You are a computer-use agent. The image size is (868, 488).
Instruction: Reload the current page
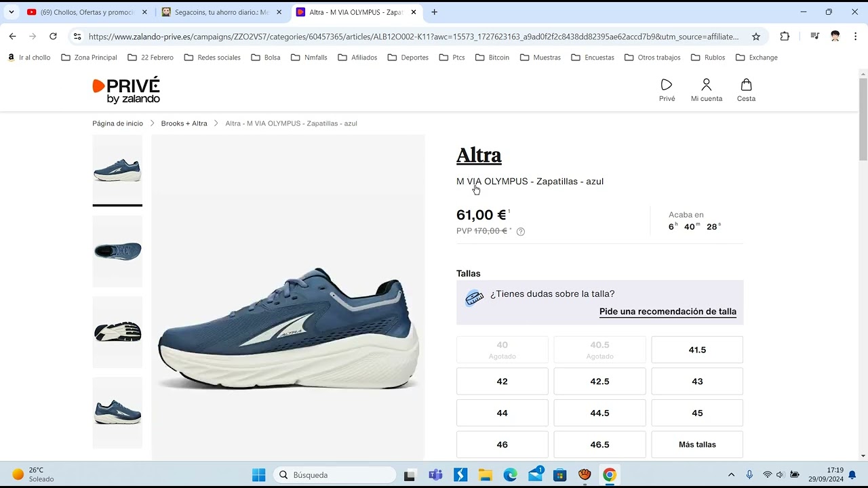tap(53, 37)
